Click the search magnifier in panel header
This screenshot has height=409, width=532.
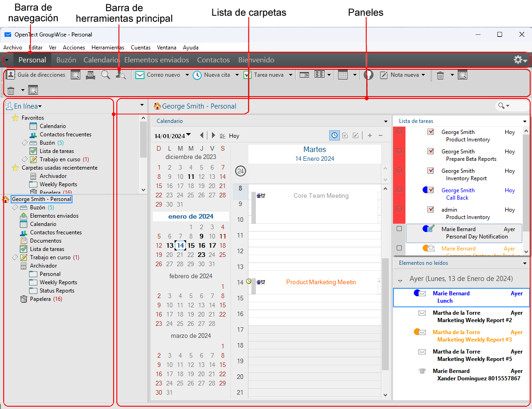tap(501, 106)
